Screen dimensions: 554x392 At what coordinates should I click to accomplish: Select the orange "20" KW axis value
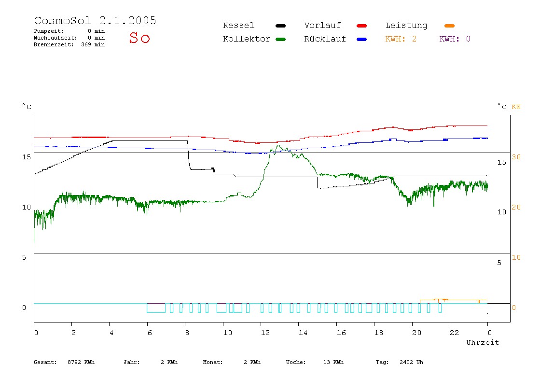(516, 207)
